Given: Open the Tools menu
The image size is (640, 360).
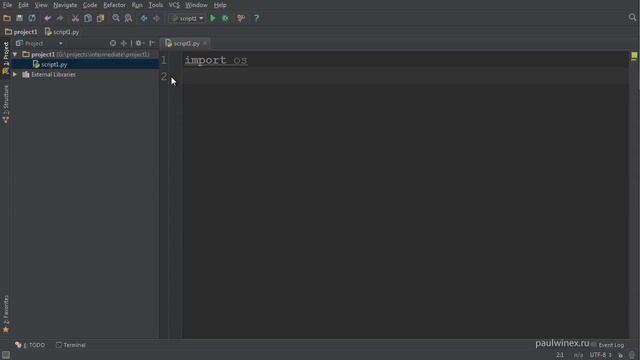Looking at the screenshot, I should pos(156,5).
